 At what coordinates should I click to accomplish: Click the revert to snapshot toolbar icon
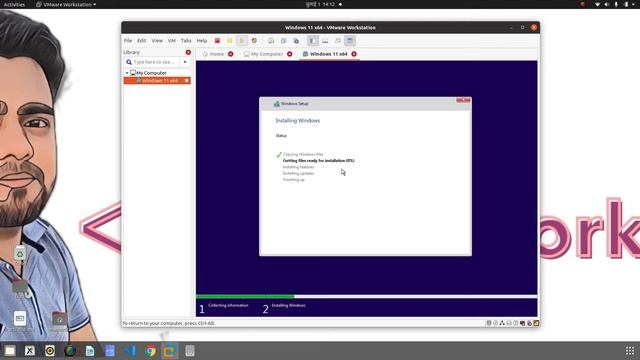tap(283, 41)
